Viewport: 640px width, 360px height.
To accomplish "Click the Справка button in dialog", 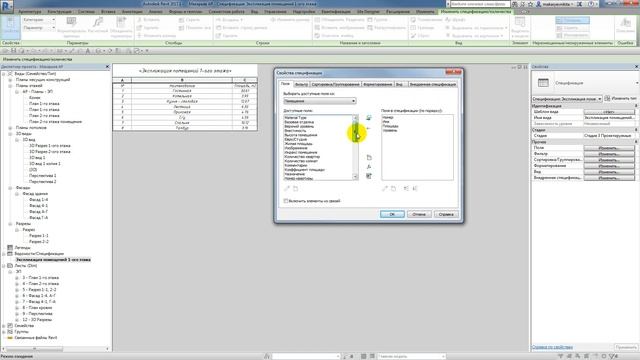I will [446, 214].
